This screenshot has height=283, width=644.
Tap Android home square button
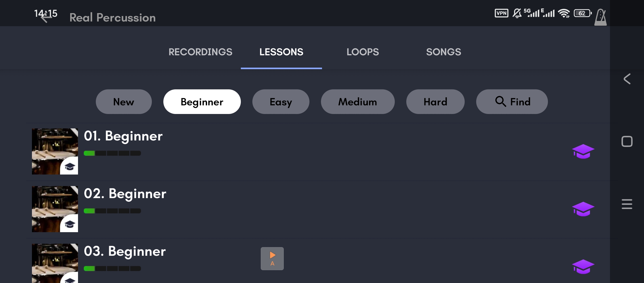tap(627, 141)
